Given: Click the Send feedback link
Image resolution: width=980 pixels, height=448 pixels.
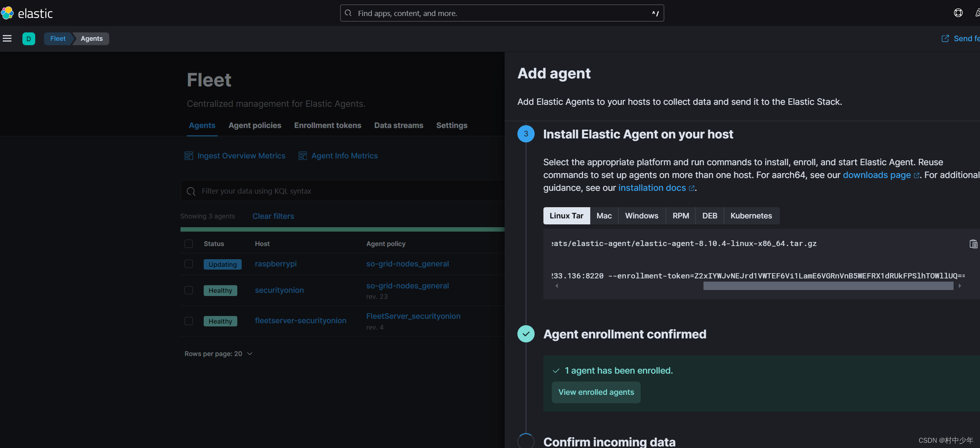Looking at the screenshot, I should [966, 38].
